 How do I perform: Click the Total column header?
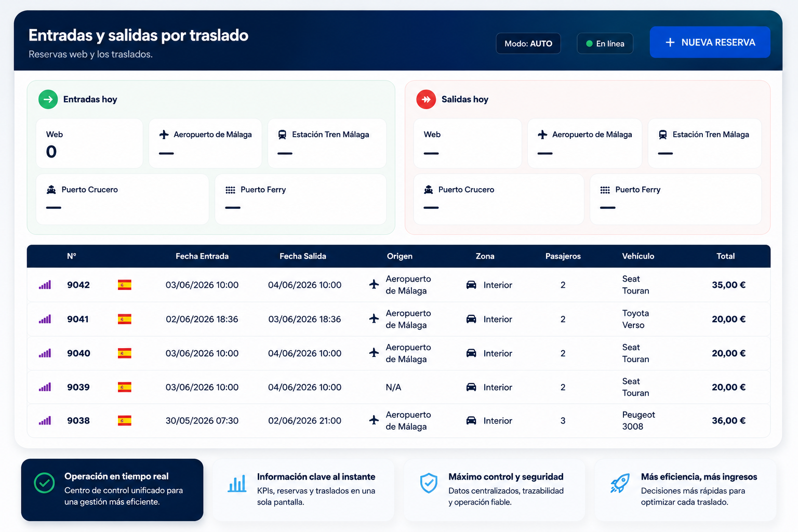pos(726,256)
